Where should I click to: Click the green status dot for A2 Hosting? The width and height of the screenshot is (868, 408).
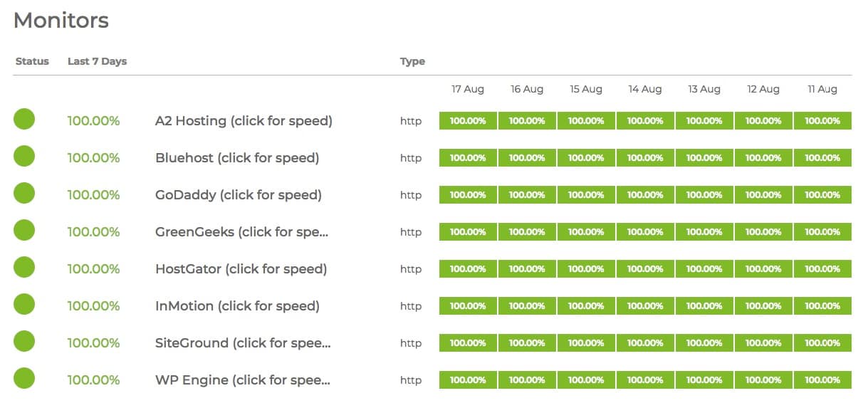click(x=24, y=119)
